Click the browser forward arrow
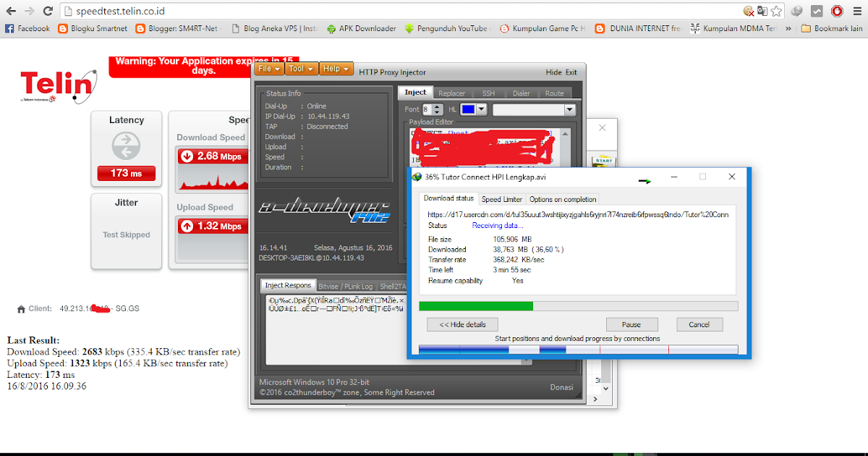This screenshot has height=456, width=868. (30, 11)
